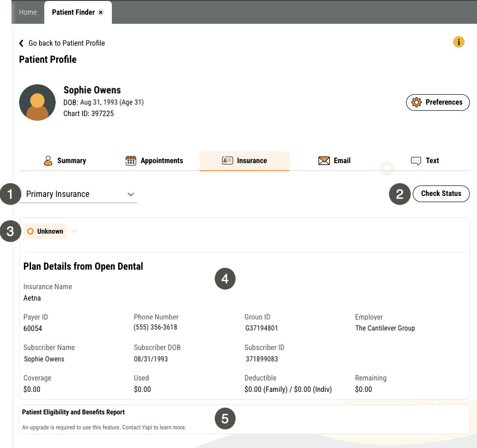
Task: Click the Insurance Name value Aetna
Action: coord(32,298)
